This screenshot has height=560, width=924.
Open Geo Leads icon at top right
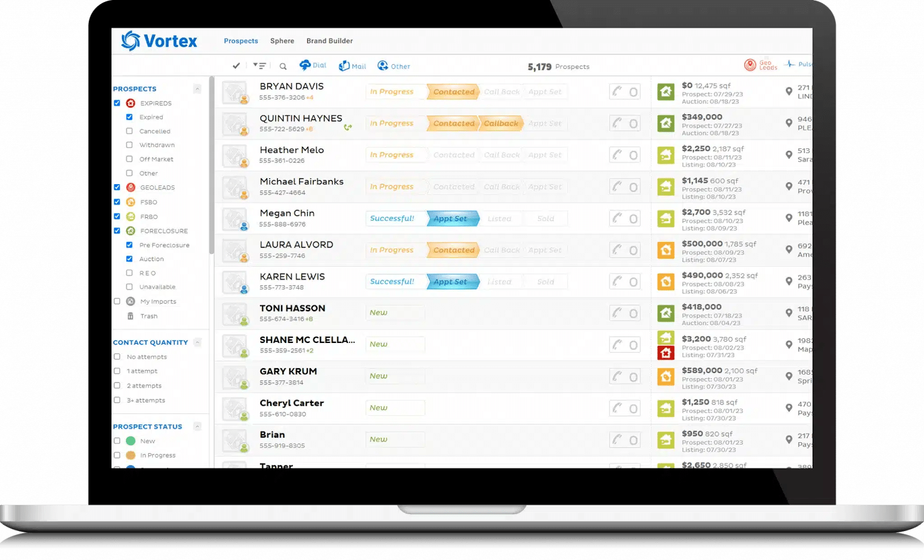coord(750,65)
